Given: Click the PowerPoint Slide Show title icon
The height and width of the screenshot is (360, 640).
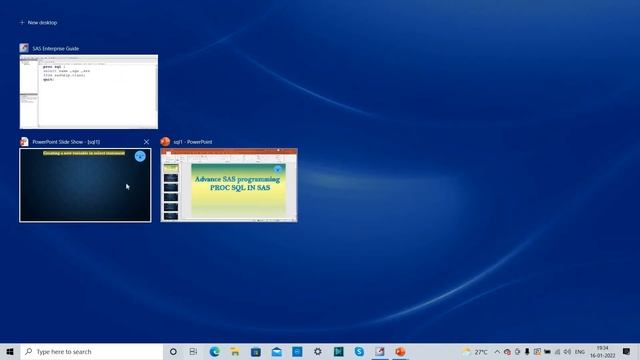Looking at the screenshot, I should pos(24,142).
